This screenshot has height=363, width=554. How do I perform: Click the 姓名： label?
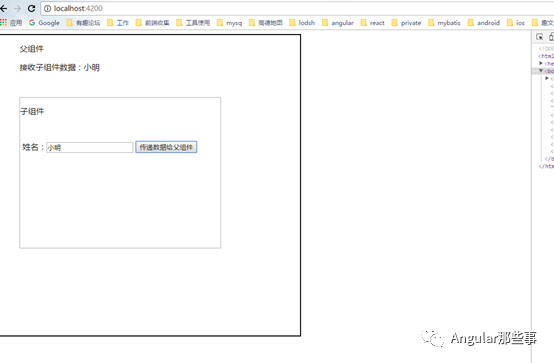click(x=34, y=147)
